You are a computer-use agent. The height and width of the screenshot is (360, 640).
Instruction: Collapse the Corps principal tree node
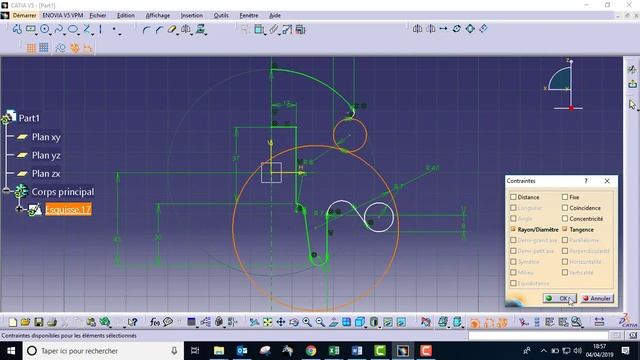tap(7, 191)
